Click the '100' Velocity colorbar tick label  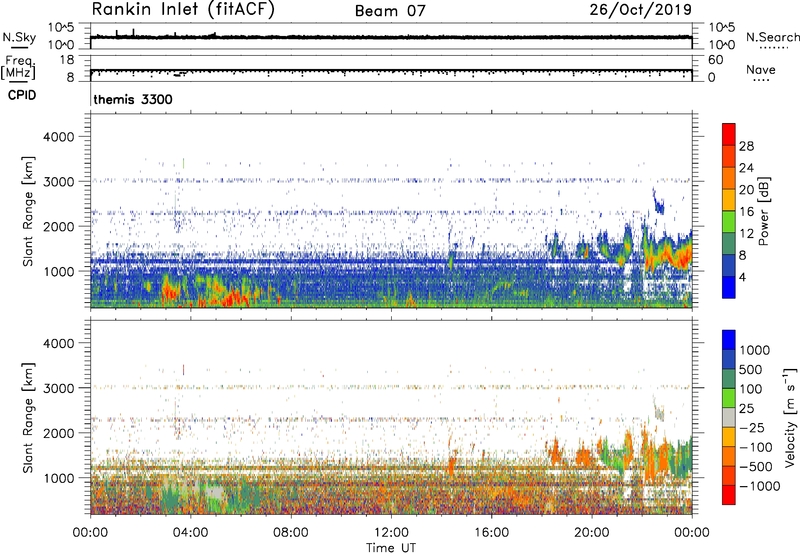tap(751, 389)
